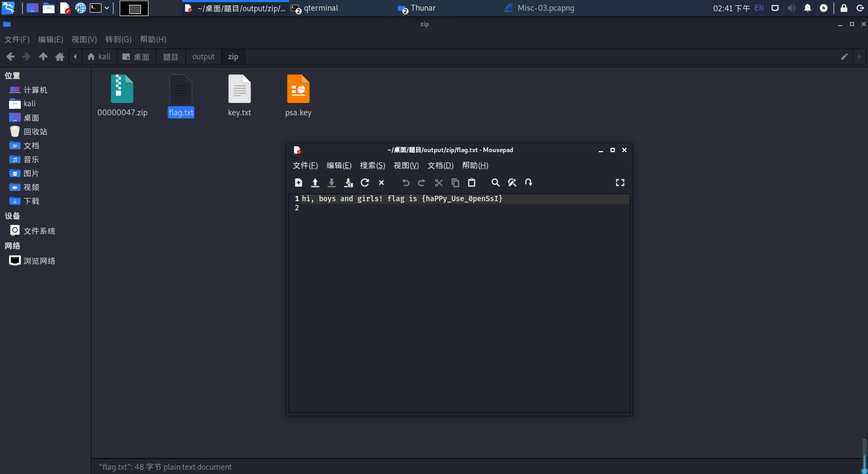Open Mousepad 视图(V) menu
The image size is (868, 474).
[406, 165]
